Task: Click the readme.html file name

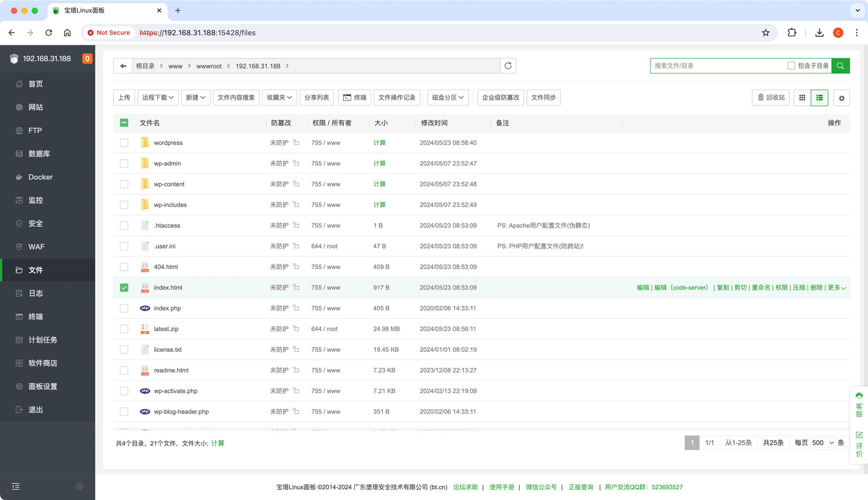Action: (171, 370)
